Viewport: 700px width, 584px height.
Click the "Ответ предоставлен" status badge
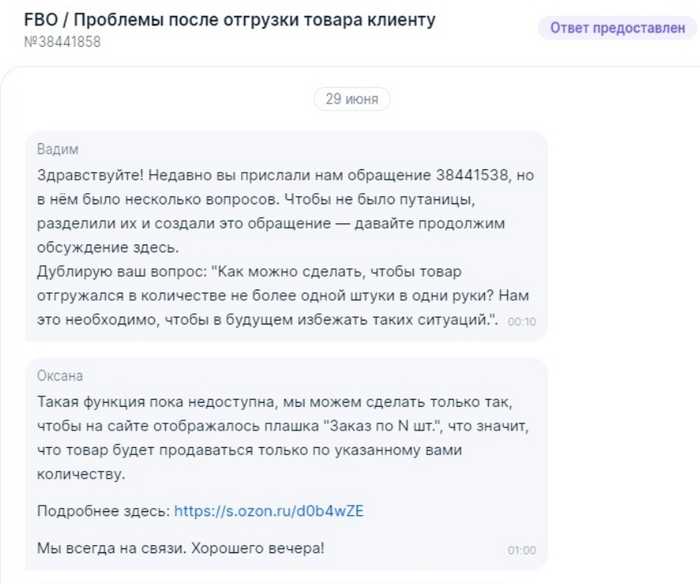coord(615,28)
